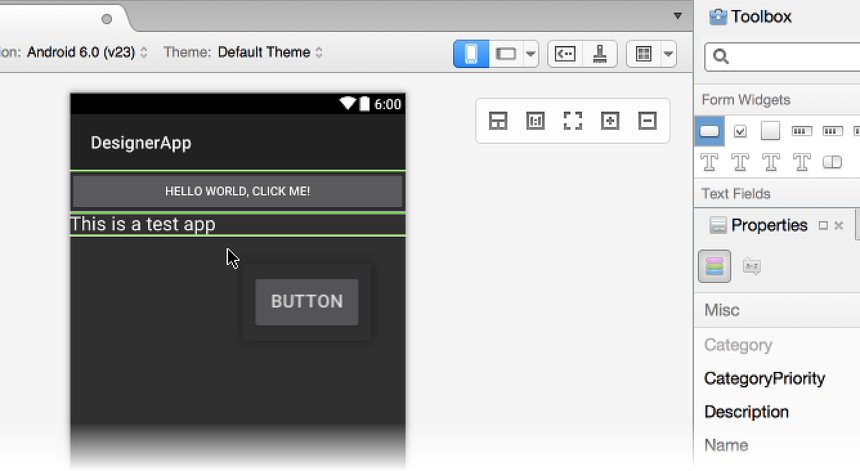The width and height of the screenshot is (860, 471).
Task: Select the Name property row
Action: click(777, 445)
